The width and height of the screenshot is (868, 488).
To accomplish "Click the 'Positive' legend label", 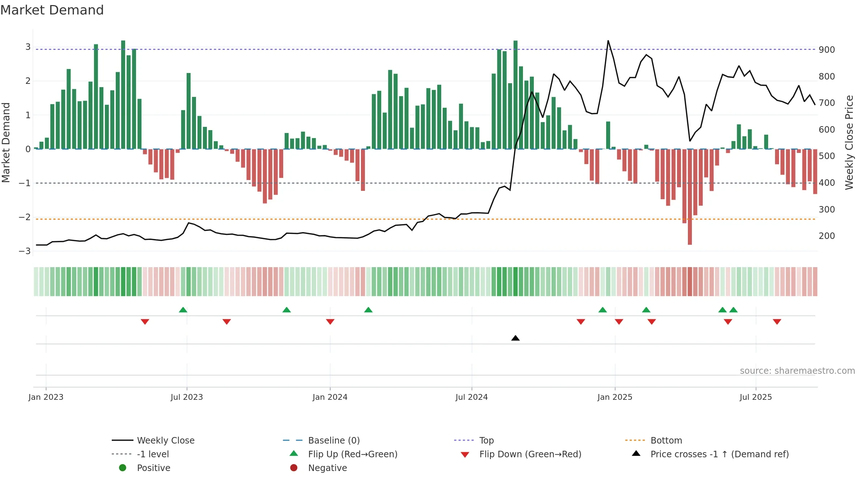I will coord(154,468).
